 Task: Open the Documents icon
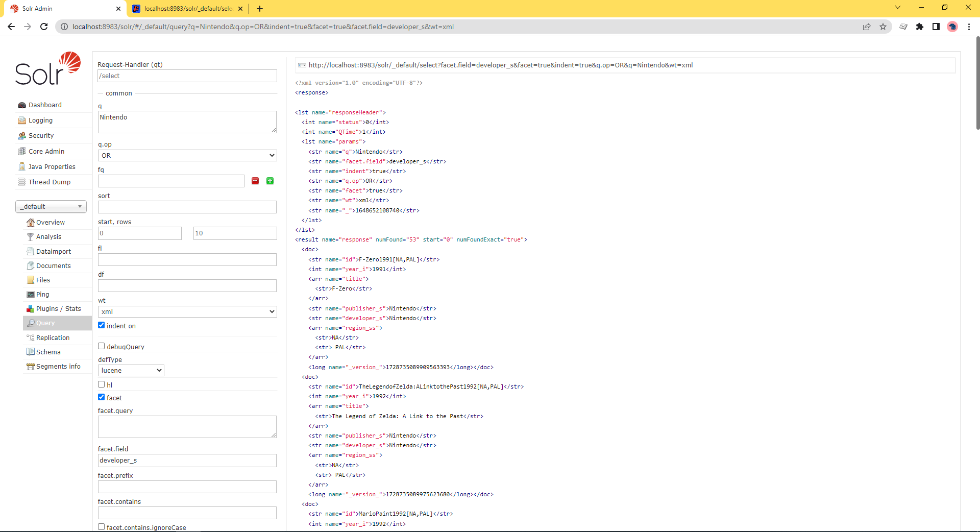(x=31, y=266)
